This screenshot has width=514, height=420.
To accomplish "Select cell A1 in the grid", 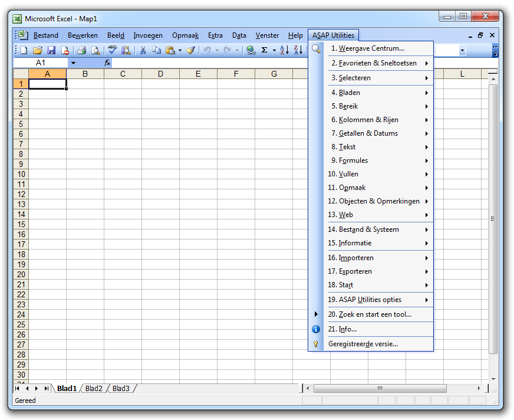I will coord(48,84).
